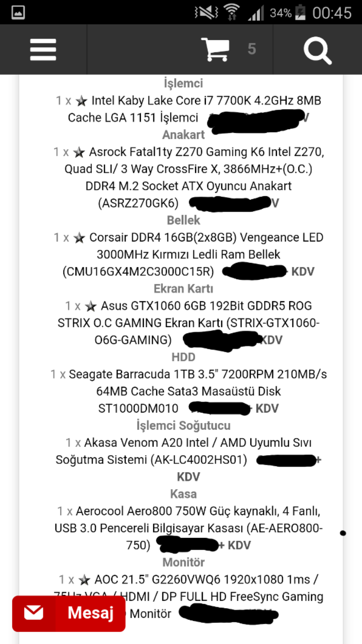
Task: Open the shopping cart
Action: tap(215, 49)
